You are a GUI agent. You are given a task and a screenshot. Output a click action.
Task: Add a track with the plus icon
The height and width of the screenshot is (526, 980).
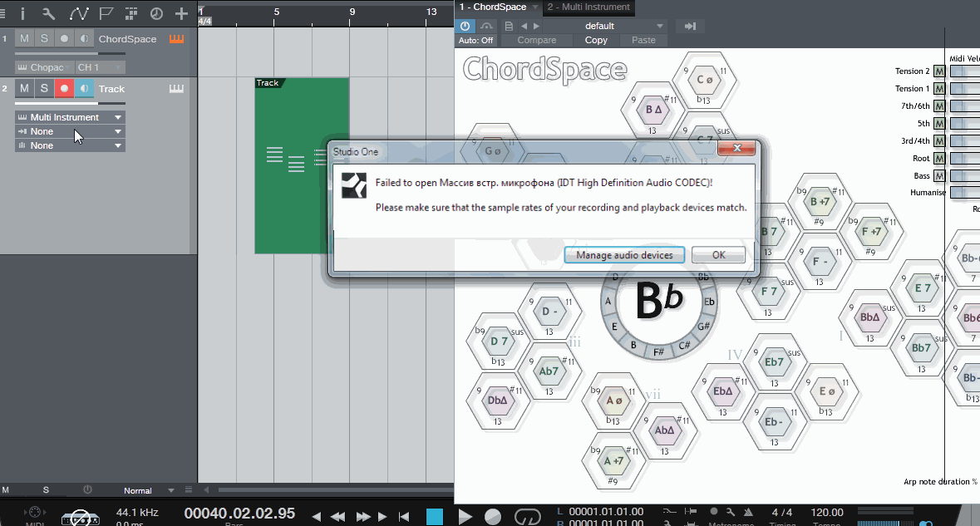click(x=181, y=13)
